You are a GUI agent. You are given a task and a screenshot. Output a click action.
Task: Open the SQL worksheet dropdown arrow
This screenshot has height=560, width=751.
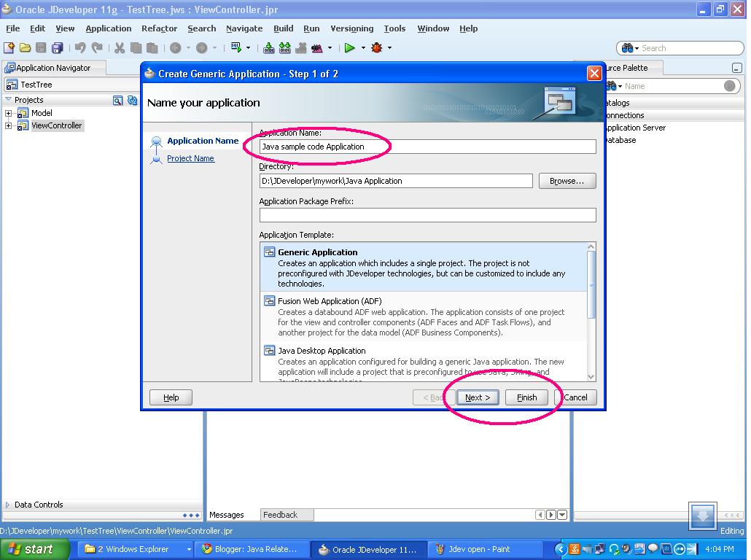pyautogui.click(x=248, y=48)
